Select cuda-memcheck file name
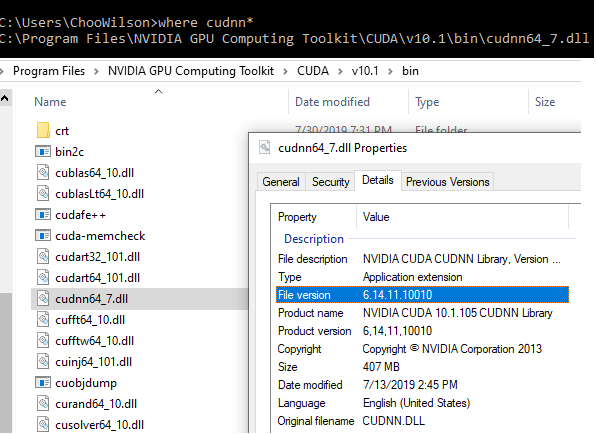The width and height of the screenshot is (596, 434). pos(100,236)
